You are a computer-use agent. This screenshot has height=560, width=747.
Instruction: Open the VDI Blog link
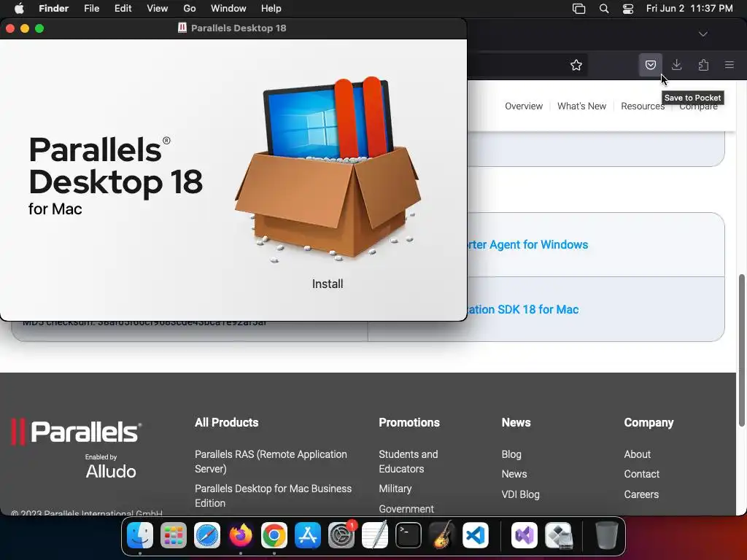520,494
